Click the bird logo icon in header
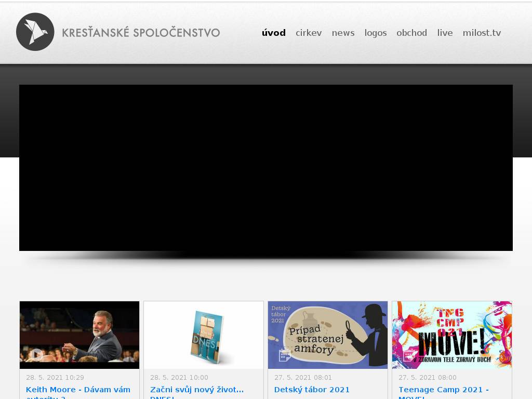Image resolution: width=532 pixels, height=399 pixels. click(35, 32)
